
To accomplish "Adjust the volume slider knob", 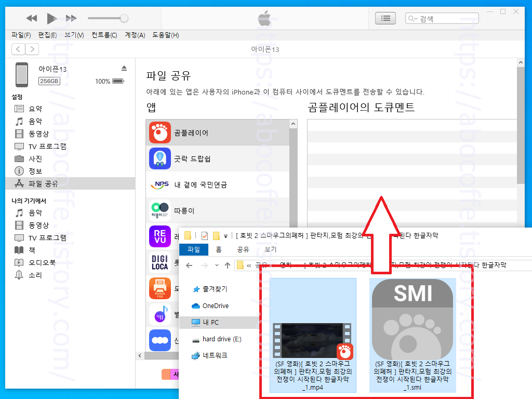I will (x=124, y=18).
